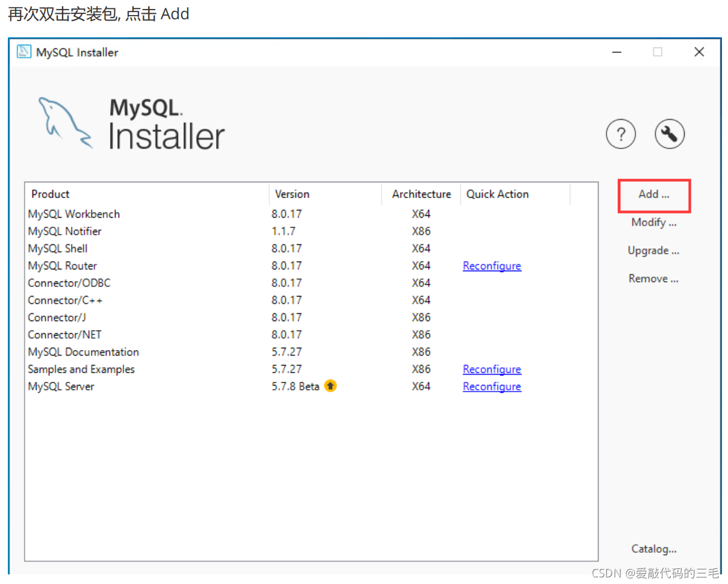The height and width of the screenshot is (584, 728).
Task: Click the Modify ... button
Action: 654,223
